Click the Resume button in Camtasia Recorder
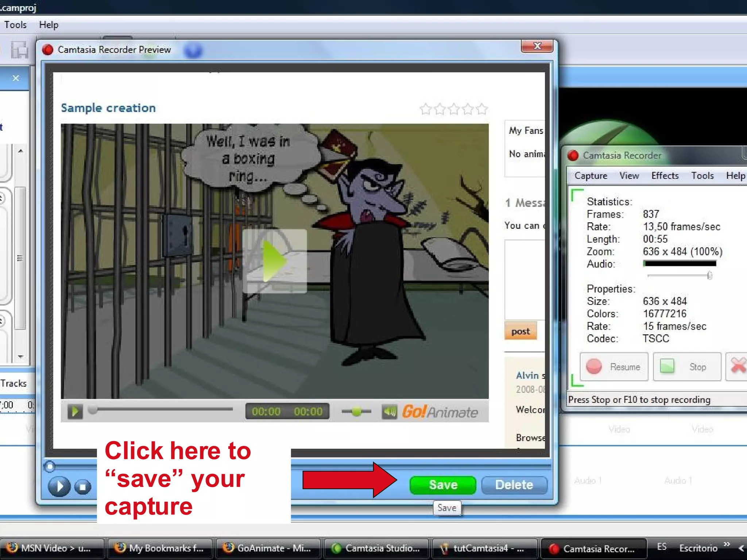747x560 pixels. 614,367
